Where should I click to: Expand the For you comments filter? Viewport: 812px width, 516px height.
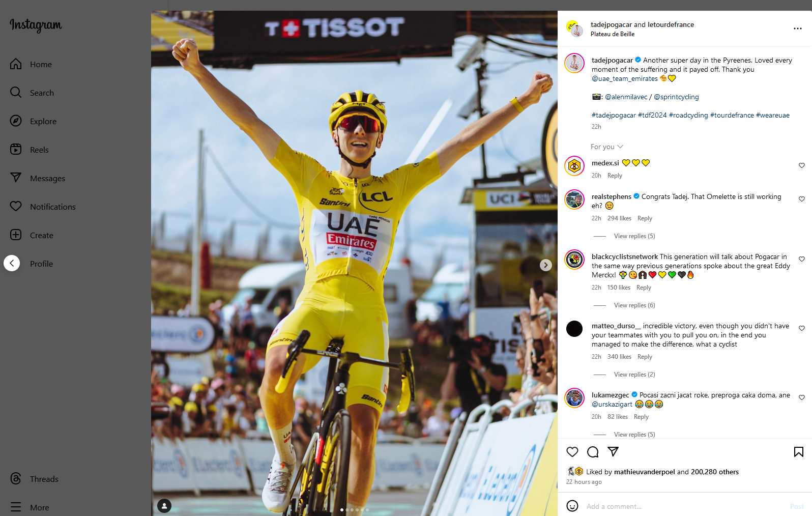click(x=606, y=147)
